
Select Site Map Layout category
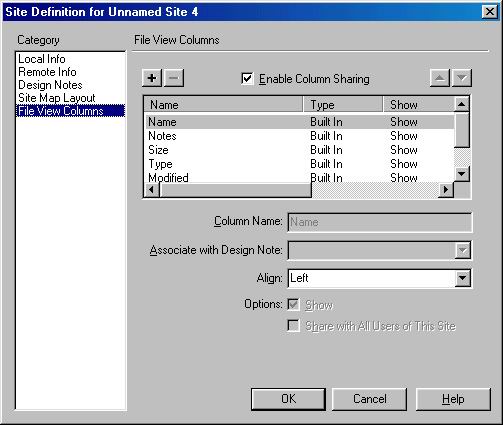pyautogui.click(x=57, y=98)
